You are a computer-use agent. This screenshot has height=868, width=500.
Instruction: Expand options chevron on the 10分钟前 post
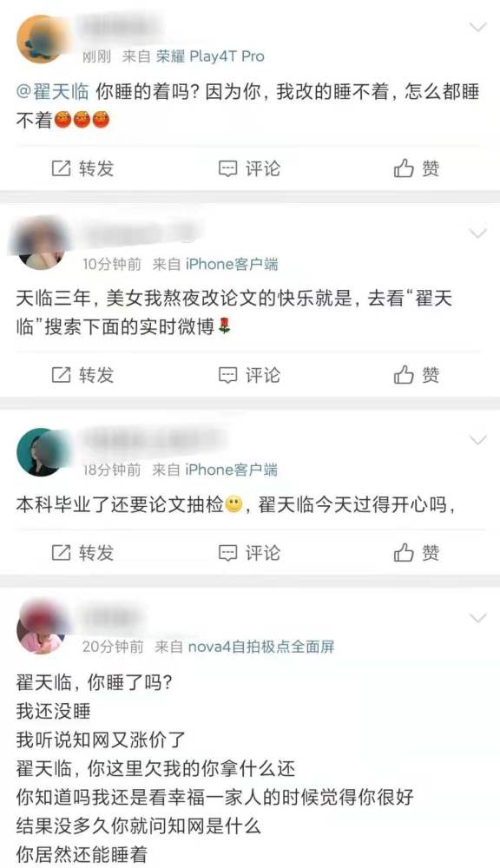pyautogui.click(x=477, y=233)
